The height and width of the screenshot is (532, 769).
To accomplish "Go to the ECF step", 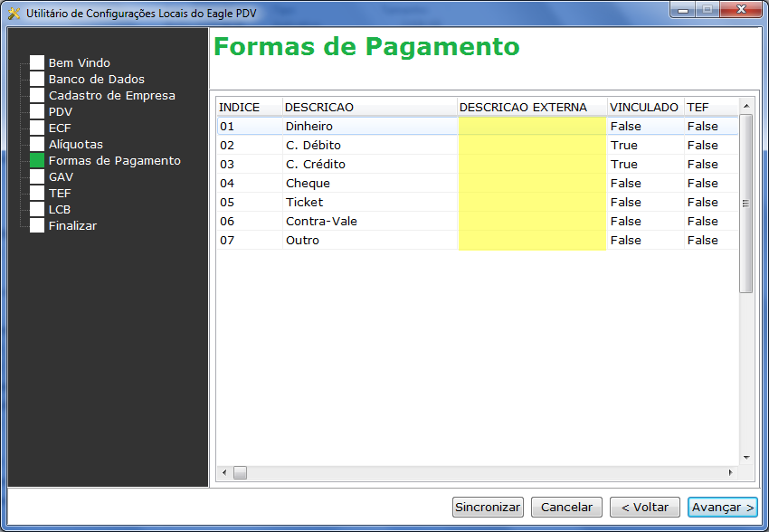I will tap(60, 128).
